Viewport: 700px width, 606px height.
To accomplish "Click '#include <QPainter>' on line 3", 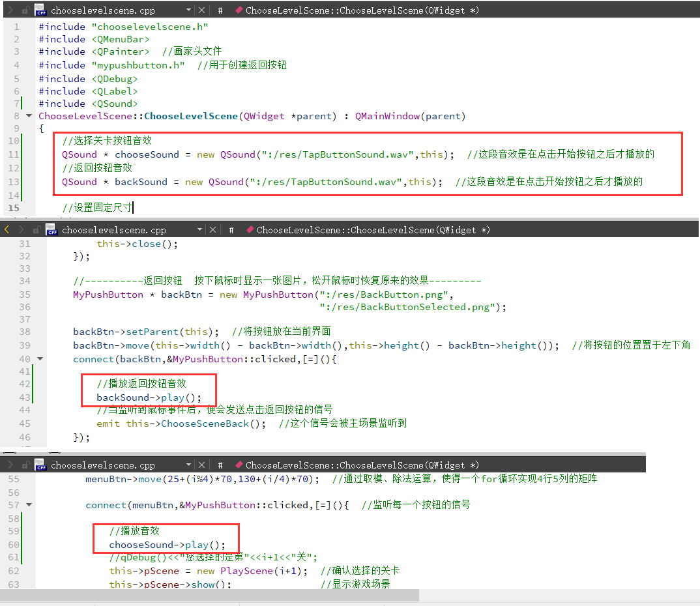I will [x=94, y=51].
